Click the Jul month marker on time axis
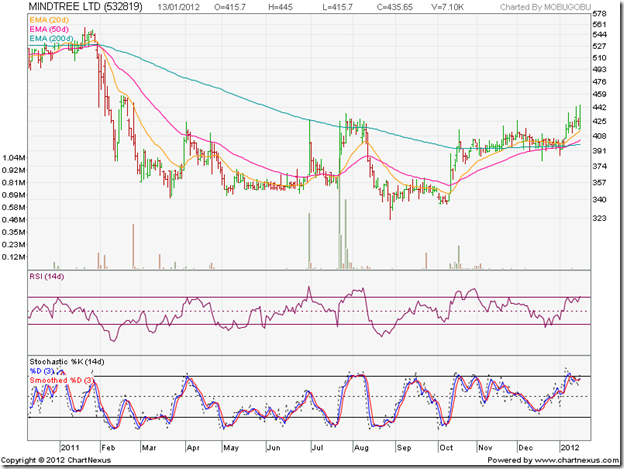The height and width of the screenshot is (469, 624). click(x=317, y=448)
